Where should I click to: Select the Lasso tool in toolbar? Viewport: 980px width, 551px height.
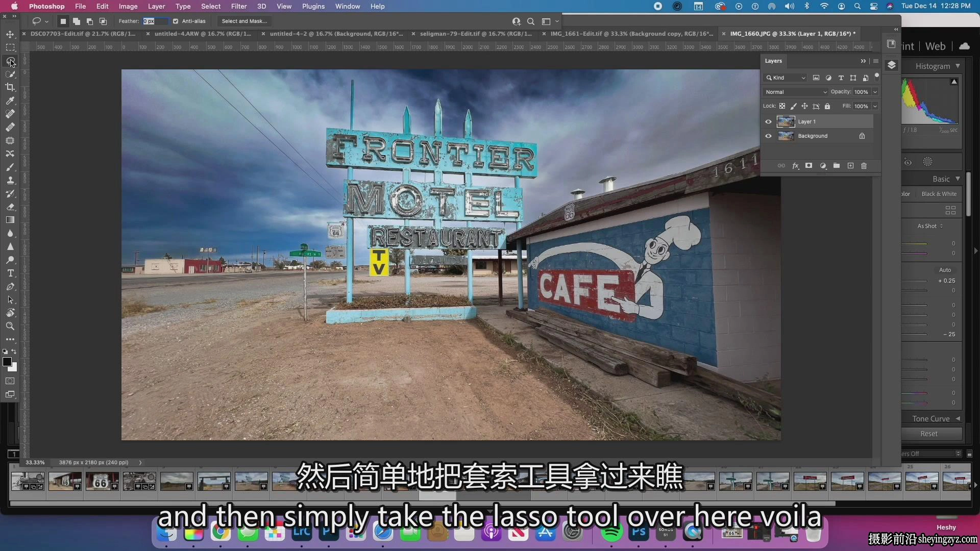tap(10, 61)
